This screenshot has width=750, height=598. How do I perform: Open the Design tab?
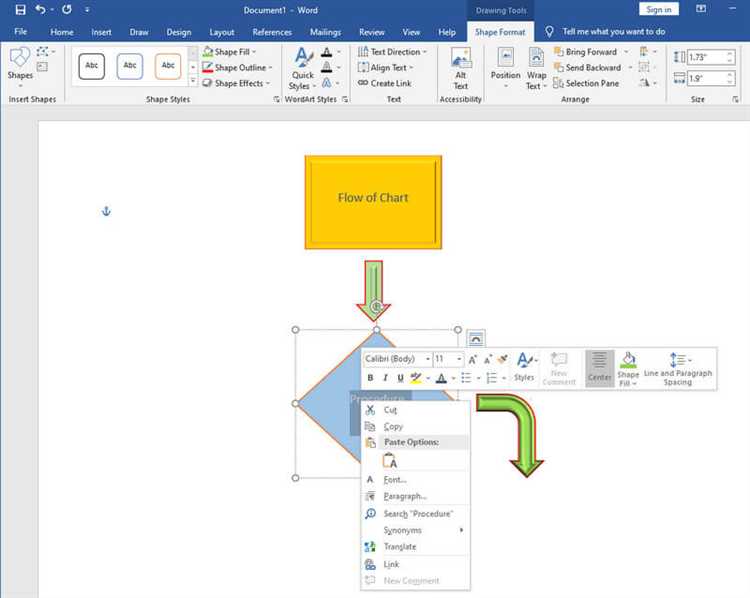click(x=179, y=32)
